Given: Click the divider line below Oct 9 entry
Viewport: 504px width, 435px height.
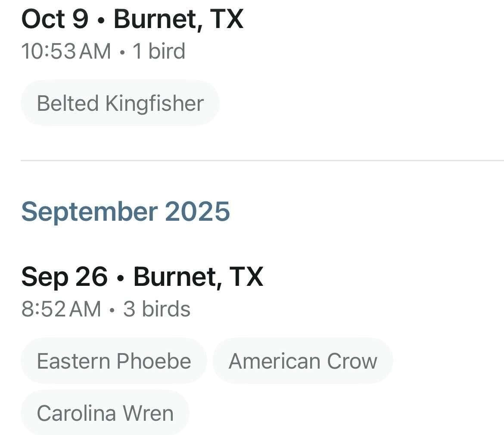Looking at the screenshot, I should (x=262, y=160).
